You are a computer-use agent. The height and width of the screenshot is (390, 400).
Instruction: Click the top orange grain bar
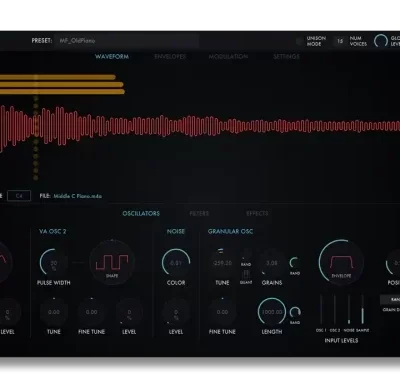point(58,77)
